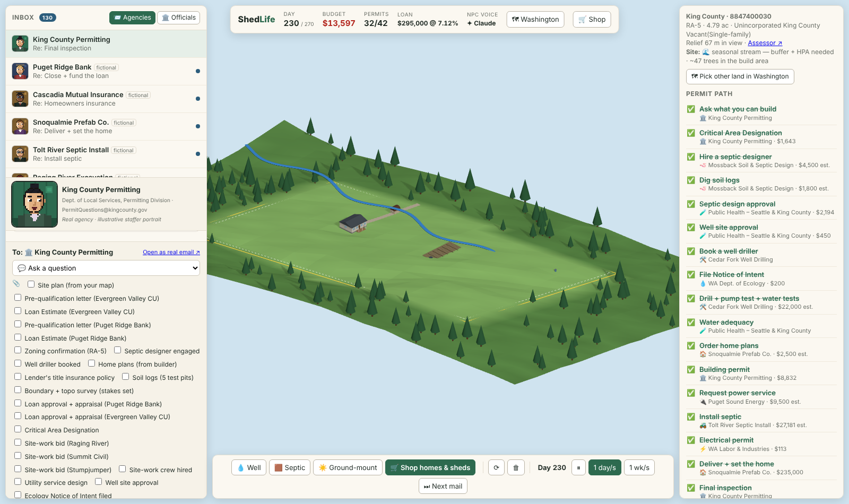
Task: Click Tolt River Septic Install avatar
Action: tap(20, 154)
